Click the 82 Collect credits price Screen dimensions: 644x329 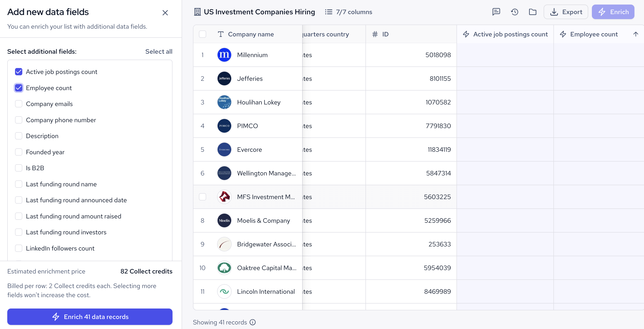coord(146,271)
